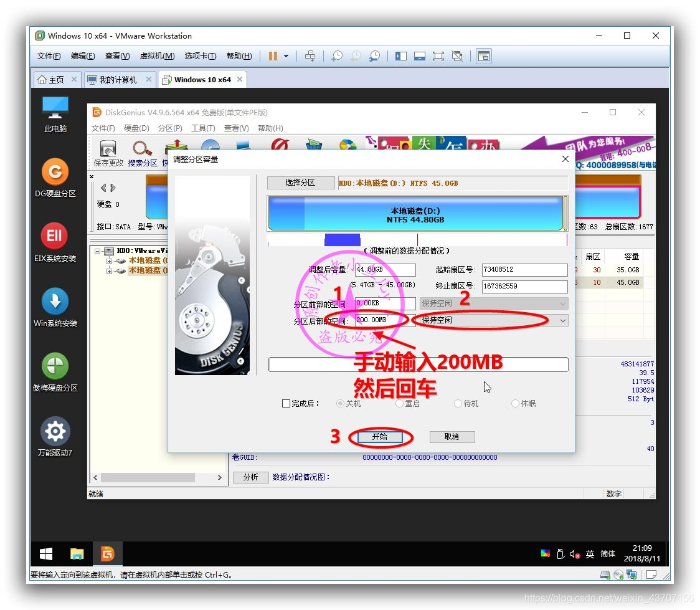Close the Windows 10 x64 tab
Image resolution: width=700 pixels, height=610 pixels.
[240, 79]
